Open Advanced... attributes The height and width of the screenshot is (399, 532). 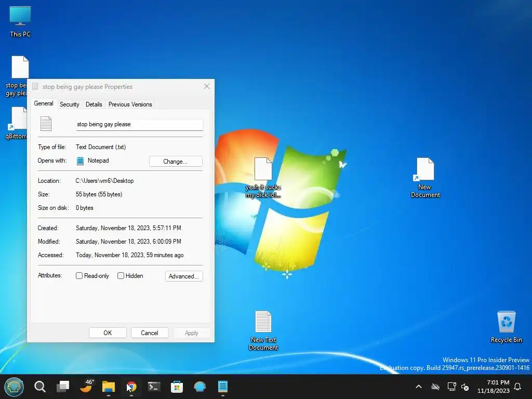184,276
